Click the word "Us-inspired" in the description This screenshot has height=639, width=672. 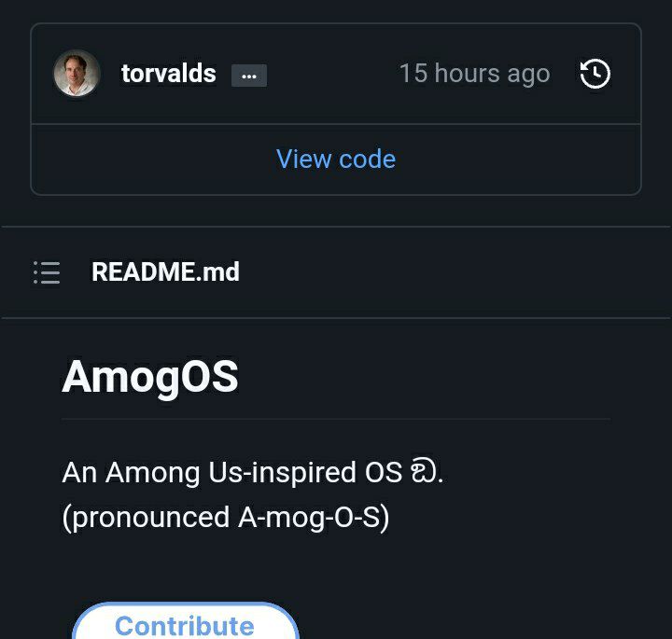pyautogui.click(x=282, y=473)
